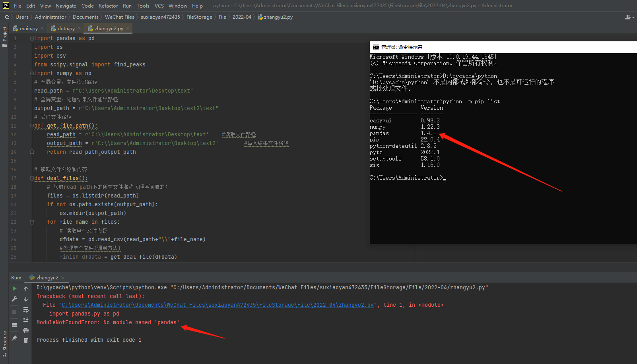Open the View menu
637x364 pixels.
[x=45, y=6]
